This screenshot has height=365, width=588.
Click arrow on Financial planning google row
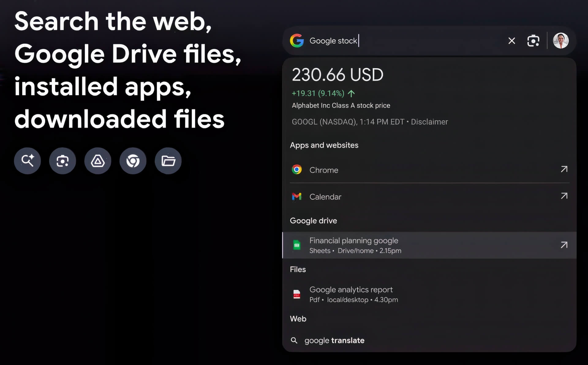pyautogui.click(x=564, y=245)
